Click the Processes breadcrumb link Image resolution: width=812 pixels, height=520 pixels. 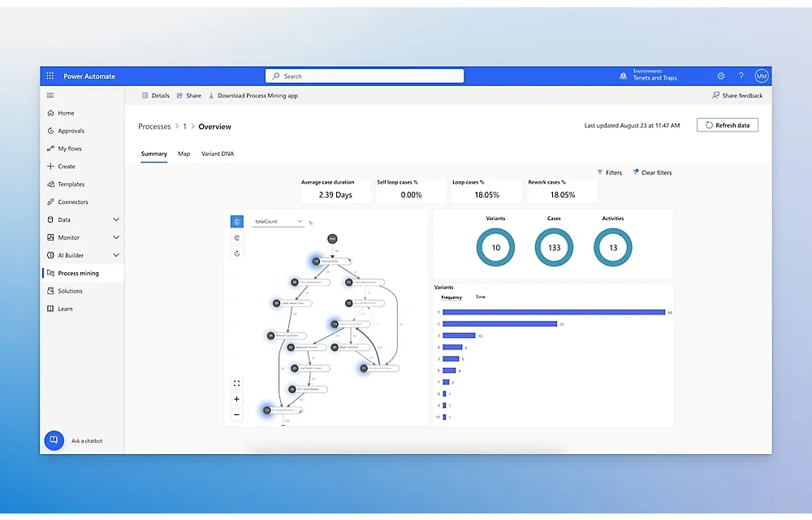tap(154, 127)
